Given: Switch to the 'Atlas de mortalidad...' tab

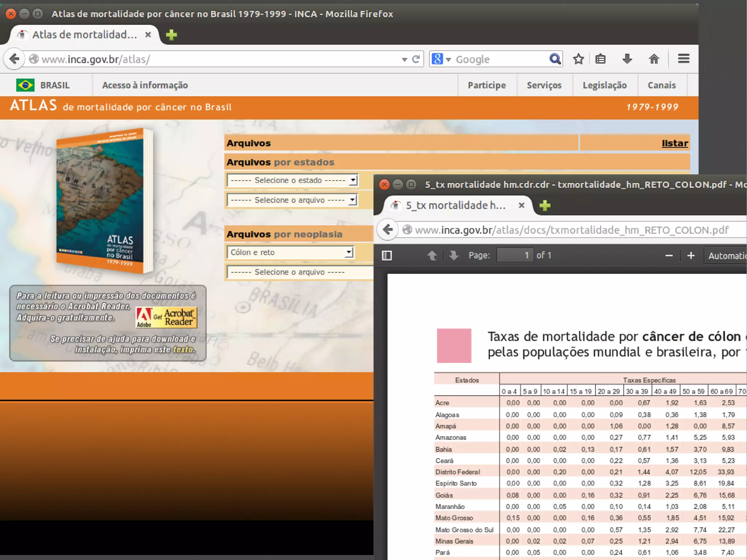Looking at the screenshot, I should [x=85, y=35].
